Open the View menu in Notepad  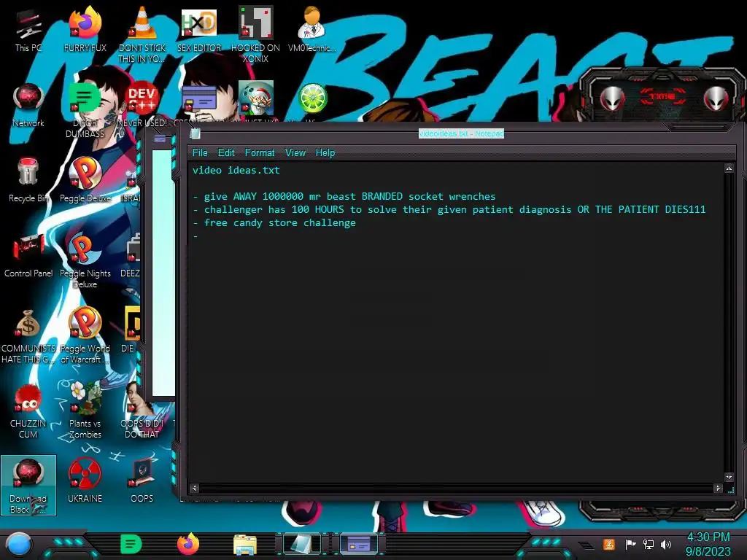pos(295,153)
